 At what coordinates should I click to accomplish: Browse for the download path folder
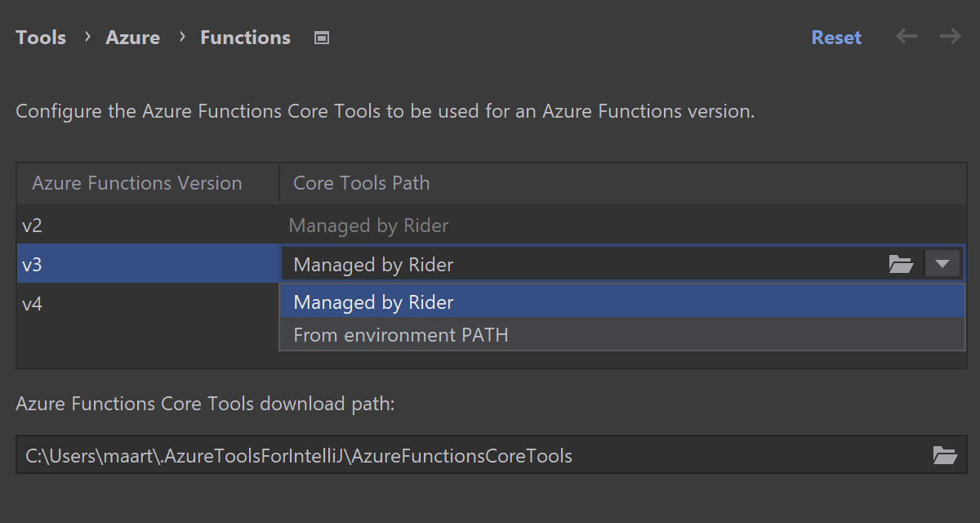[945, 455]
